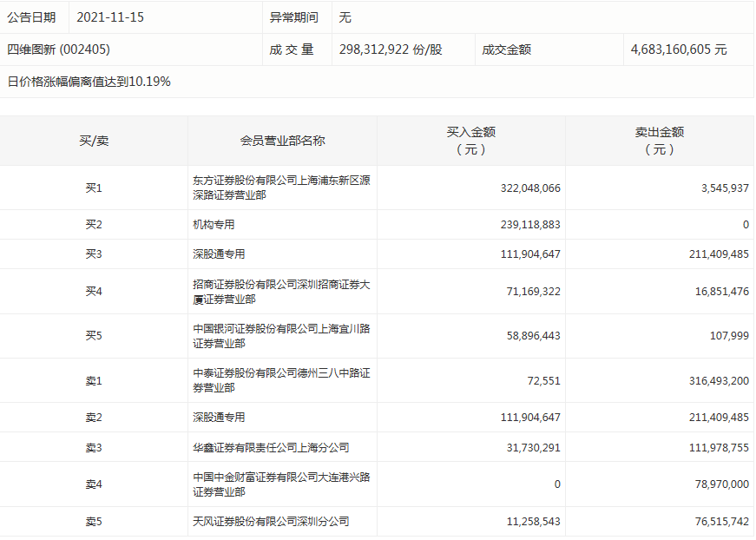Select the 无 value beside 异常期间
Image resolution: width=756 pixels, height=540 pixels.
345,18
